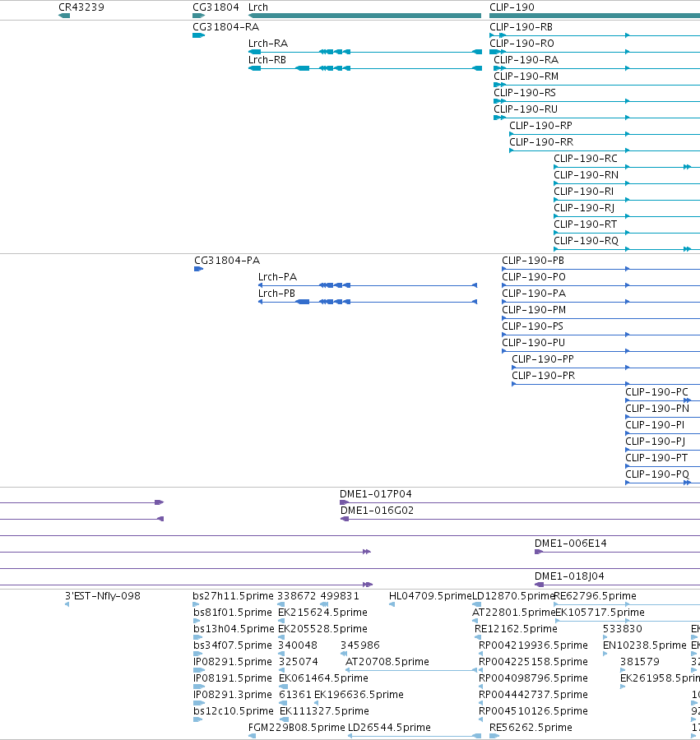Click EST bs81f01.5prime
Viewport: 700px width, 740px height.
click(x=233, y=613)
